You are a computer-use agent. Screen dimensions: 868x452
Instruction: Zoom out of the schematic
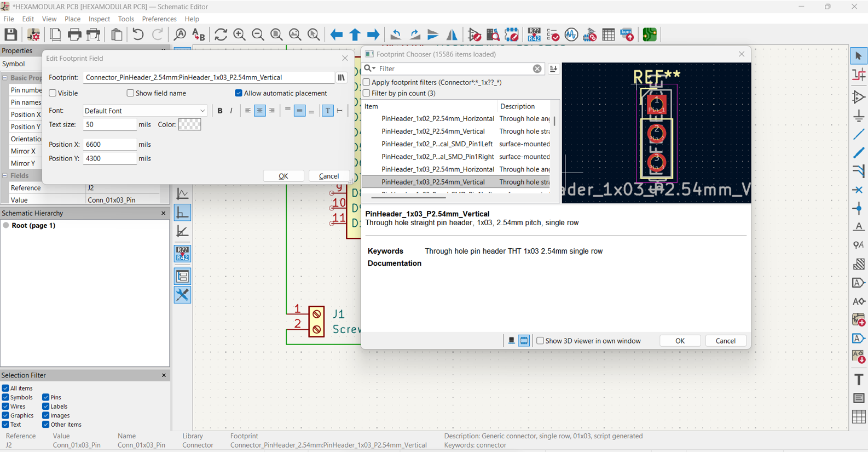click(x=258, y=35)
